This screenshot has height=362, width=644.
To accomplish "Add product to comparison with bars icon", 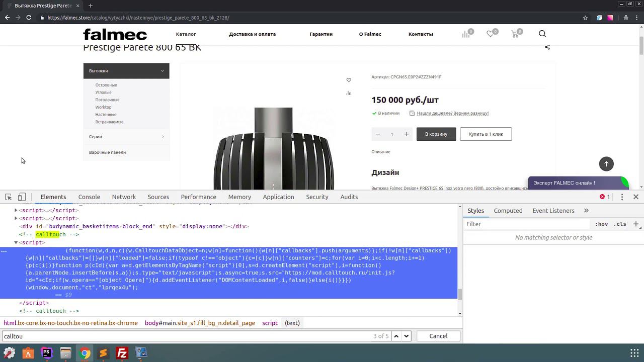I will point(349,93).
